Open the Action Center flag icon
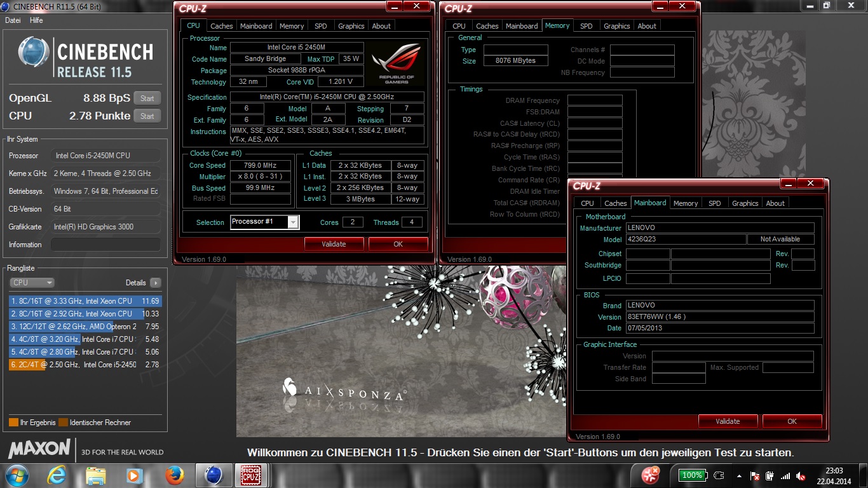This screenshot has height=488, width=868. point(755,476)
